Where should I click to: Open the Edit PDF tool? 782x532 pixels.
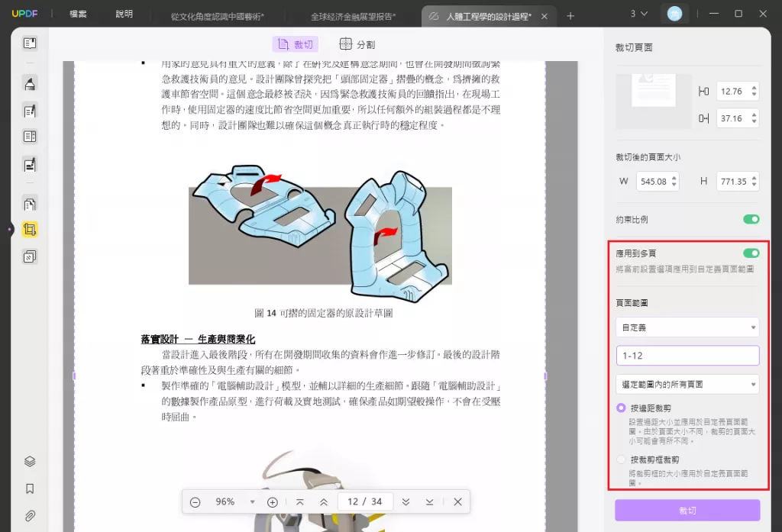click(30, 111)
